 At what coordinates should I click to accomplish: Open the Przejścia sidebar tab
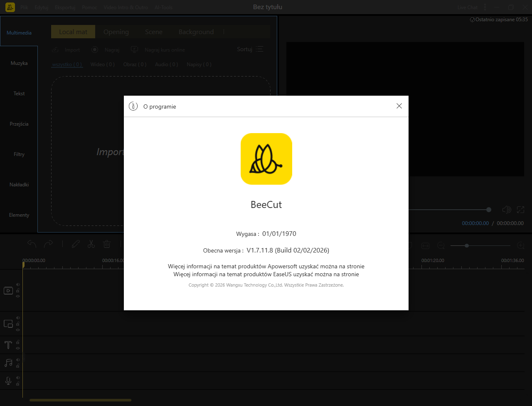(x=19, y=124)
